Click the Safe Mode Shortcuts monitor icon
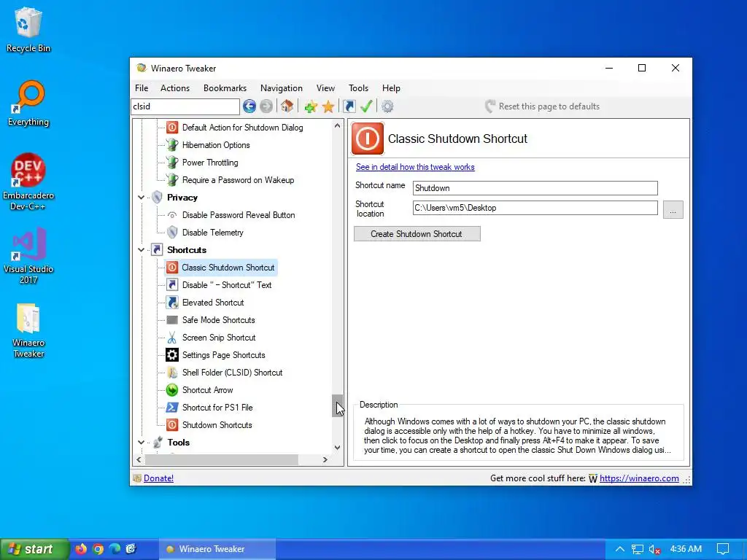The height and width of the screenshot is (560, 747). point(172,320)
